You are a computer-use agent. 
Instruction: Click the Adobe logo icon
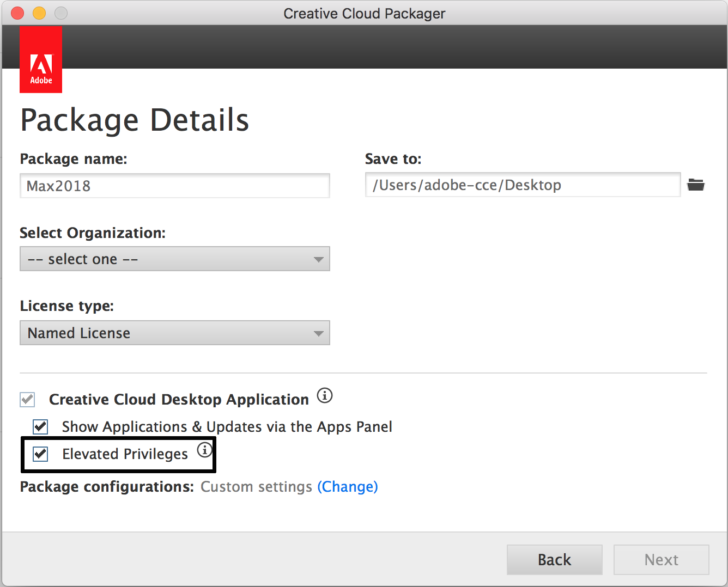coord(41,59)
